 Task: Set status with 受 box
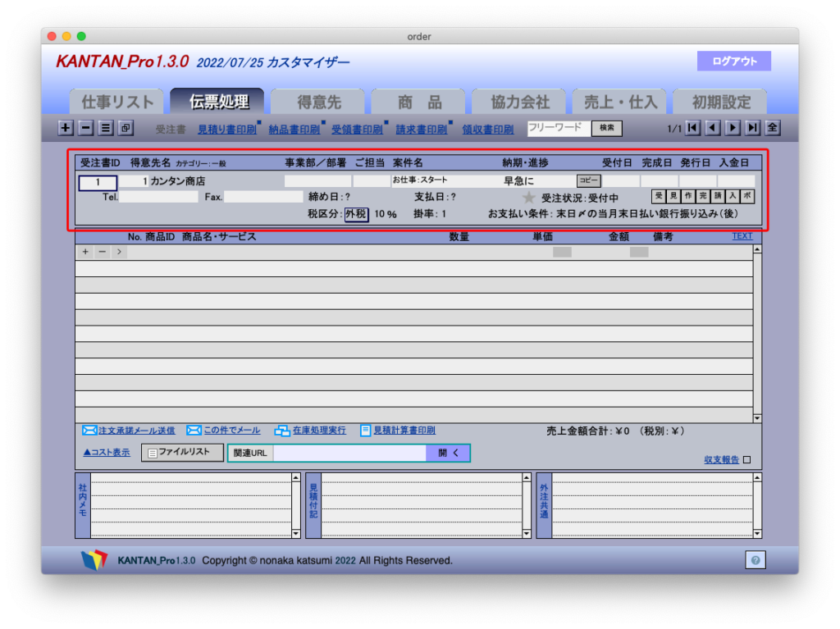(x=659, y=196)
